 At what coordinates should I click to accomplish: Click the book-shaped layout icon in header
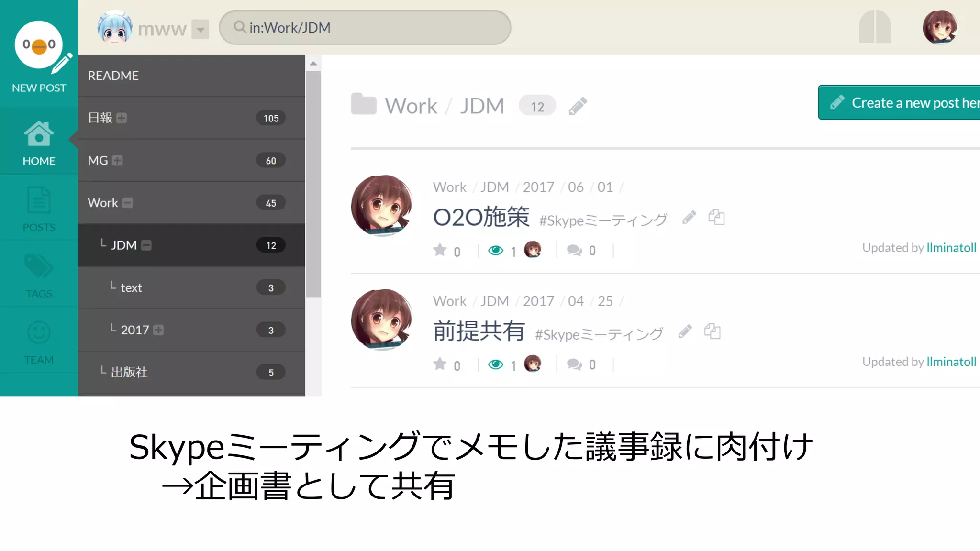click(875, 27)
